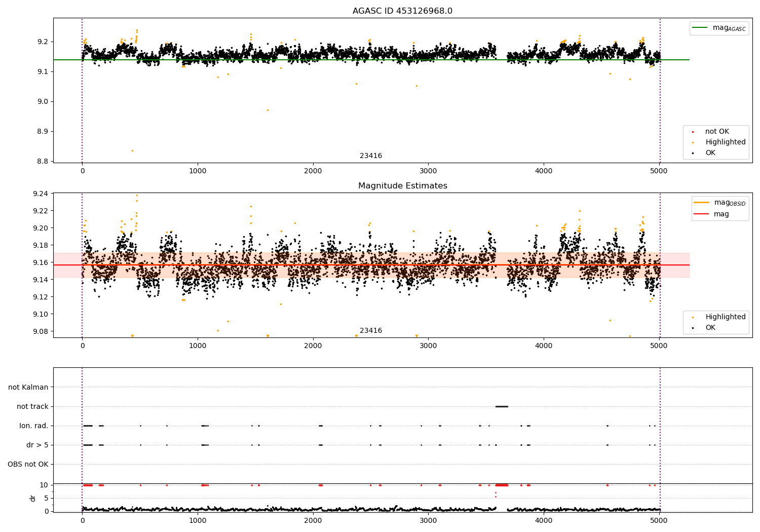Screen dimensions: 760x532
Task: Click the 'OBS not OK' row label
Action: coord(28,464)
